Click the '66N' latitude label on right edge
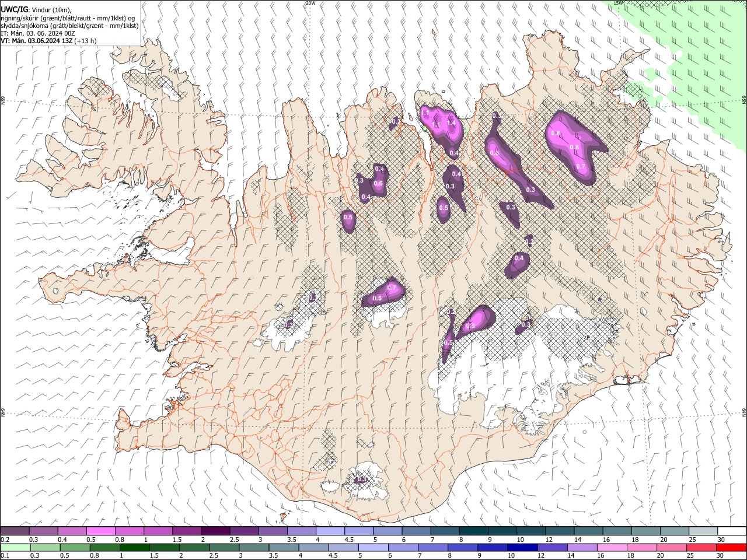Screen dimensions: 747x560 coord(744,100)
